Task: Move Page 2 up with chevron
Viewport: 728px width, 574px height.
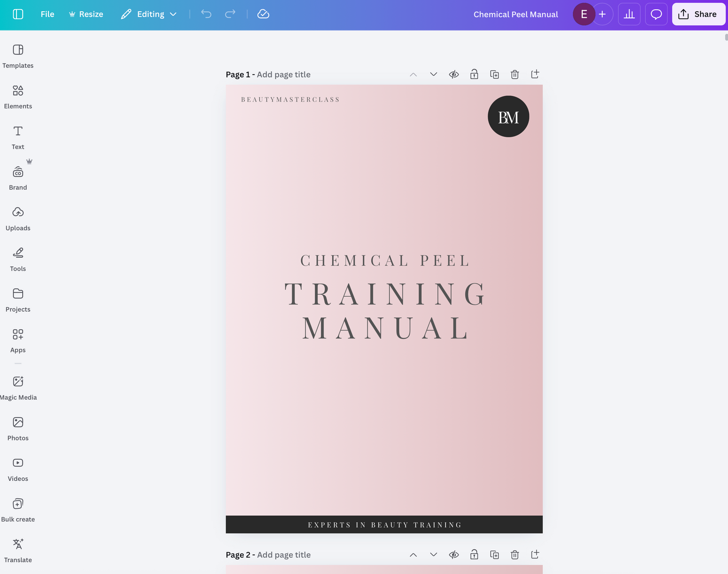Action: pyautogui.click(x=413, y=555)
